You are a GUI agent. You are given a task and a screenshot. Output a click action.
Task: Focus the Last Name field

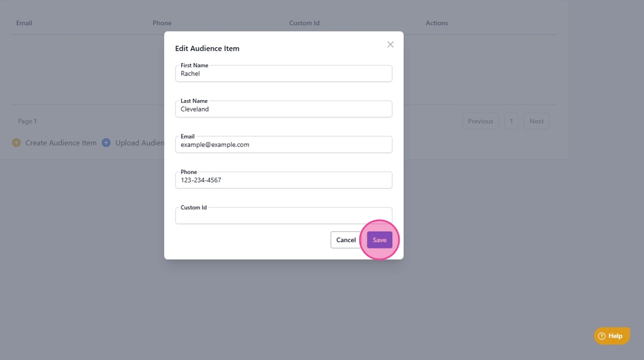pyautogui.click(x=284, y=109)
